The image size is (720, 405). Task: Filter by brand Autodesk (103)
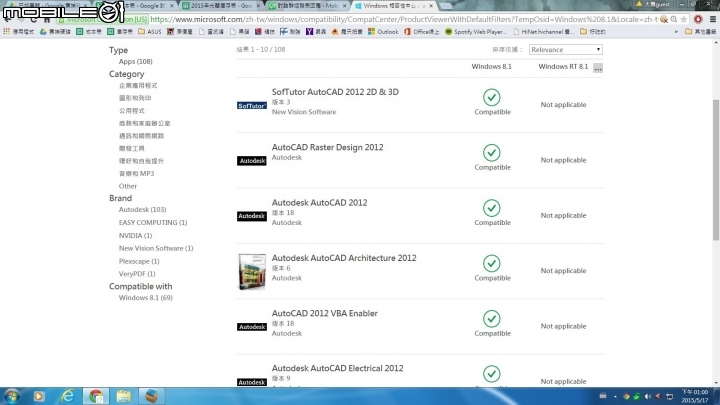coord(142,209)
